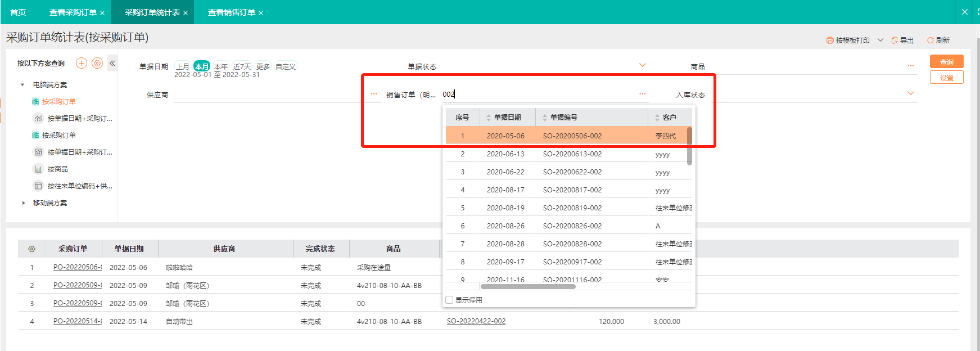Click the 按模板打印 printer icon

(x=830, y=40)
